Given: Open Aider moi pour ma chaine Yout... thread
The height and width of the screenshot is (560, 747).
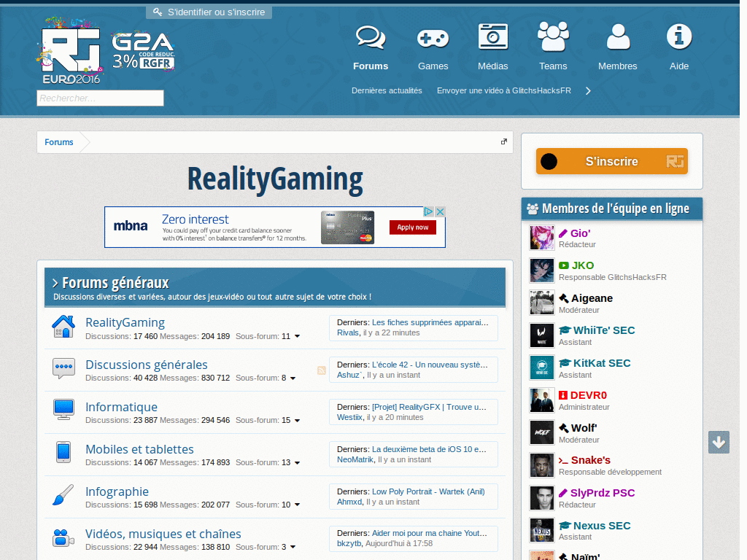Looking at the screenshot, I should [x=429, y=533].
